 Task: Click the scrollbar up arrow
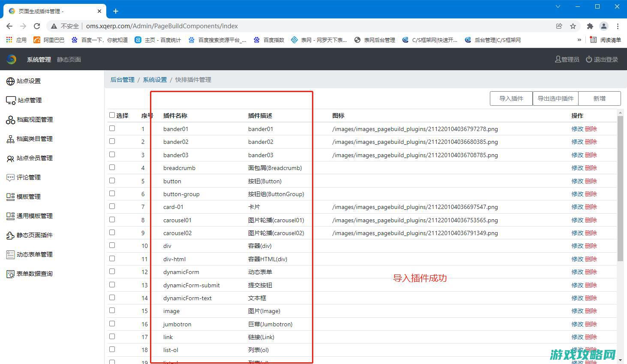point(620,112)
